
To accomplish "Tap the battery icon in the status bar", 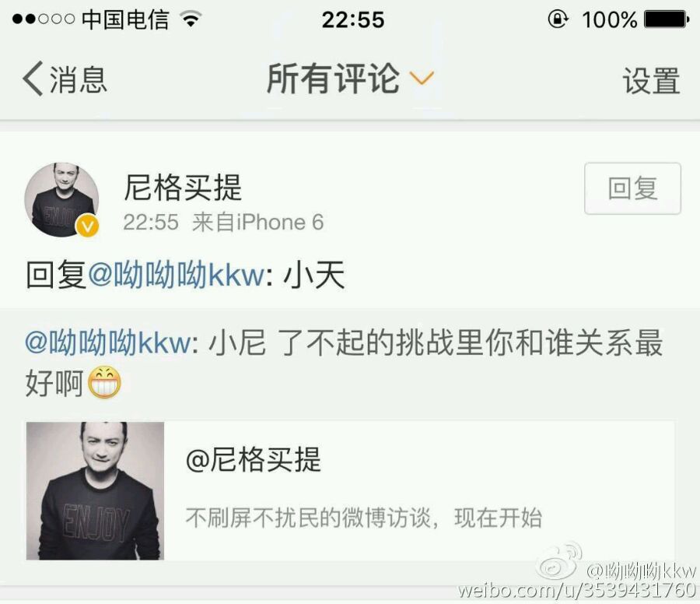I will pyautogui.click(x=667, y=19).
